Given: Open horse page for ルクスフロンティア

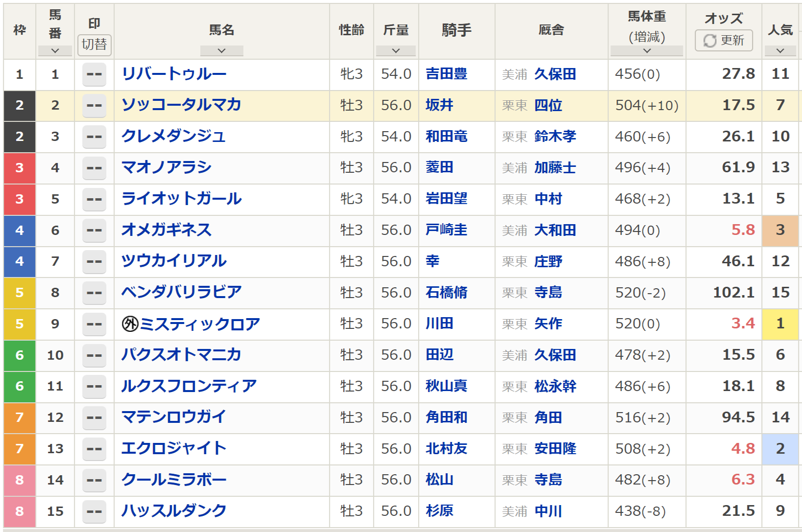Looking at the screenshot, I should 189,386.
